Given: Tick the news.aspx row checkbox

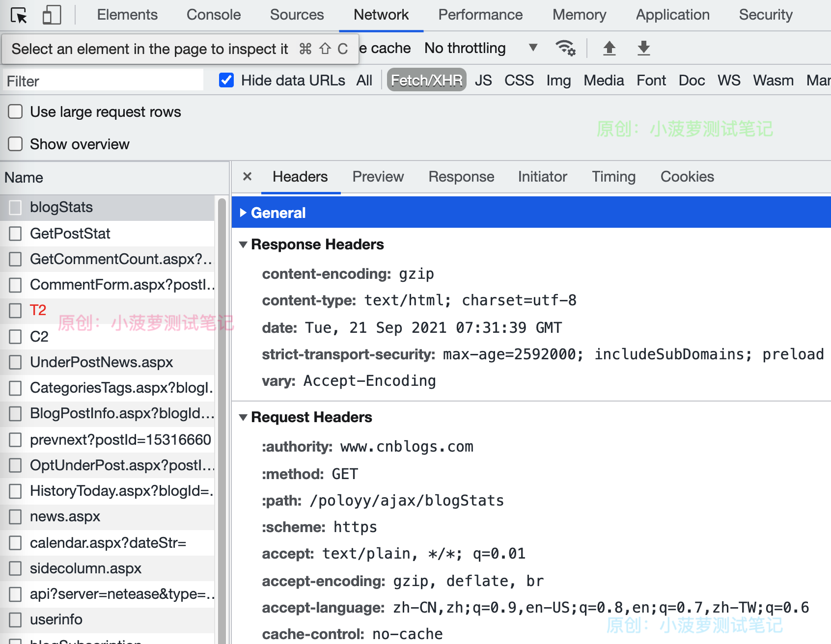Looking at the screenshot, I should tap(15, 516).
